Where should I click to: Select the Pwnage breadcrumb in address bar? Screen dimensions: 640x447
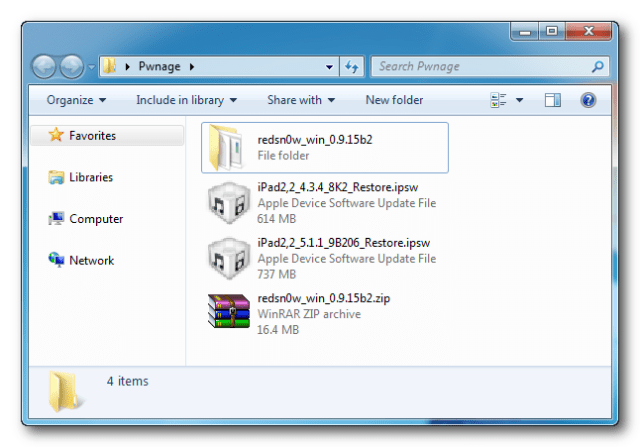pos(159,67)
